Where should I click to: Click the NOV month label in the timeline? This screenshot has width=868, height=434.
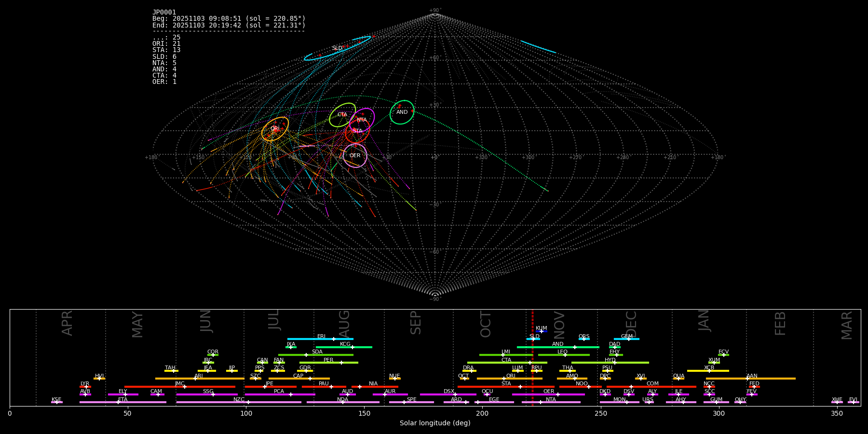(x=559, y=324)
